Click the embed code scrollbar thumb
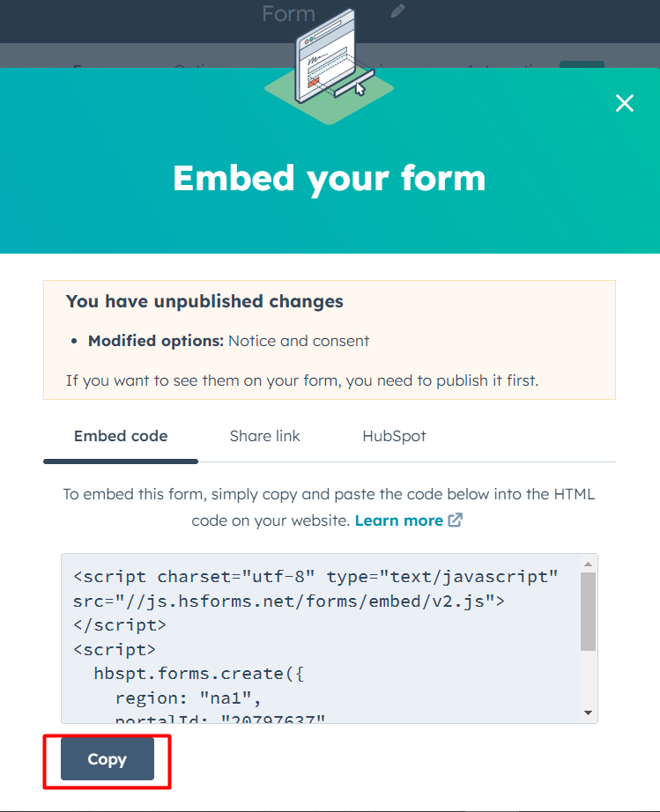This screenshot has height=812, width=660. tap(588, 610)
